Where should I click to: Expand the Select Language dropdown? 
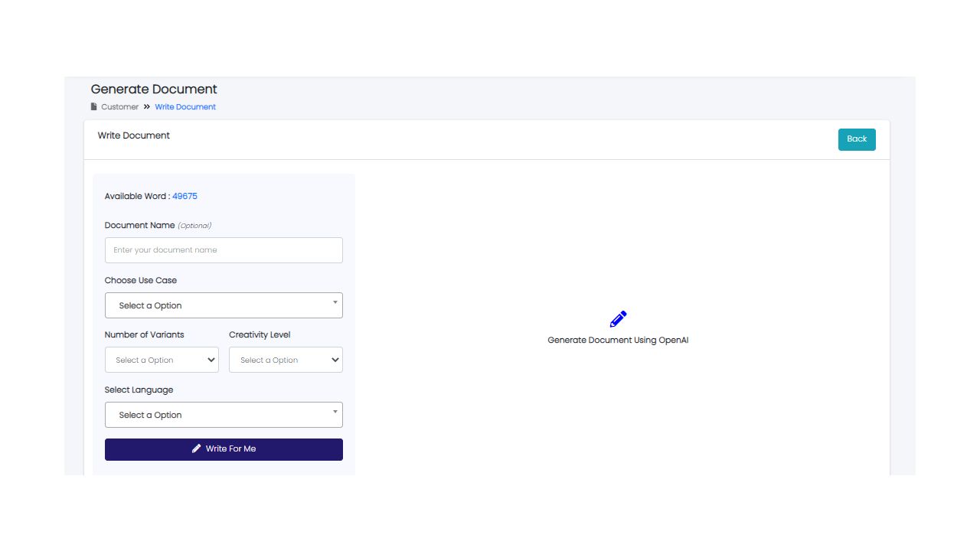coord(224,415)
